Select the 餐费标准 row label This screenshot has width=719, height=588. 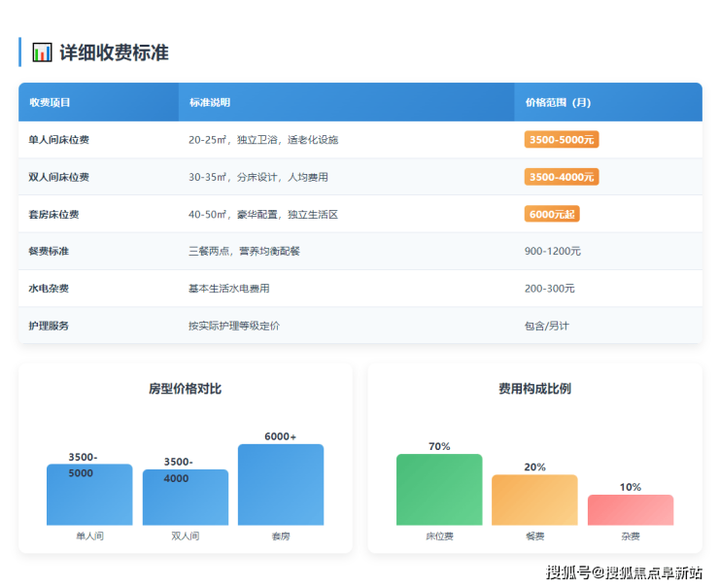pos(50,251)
